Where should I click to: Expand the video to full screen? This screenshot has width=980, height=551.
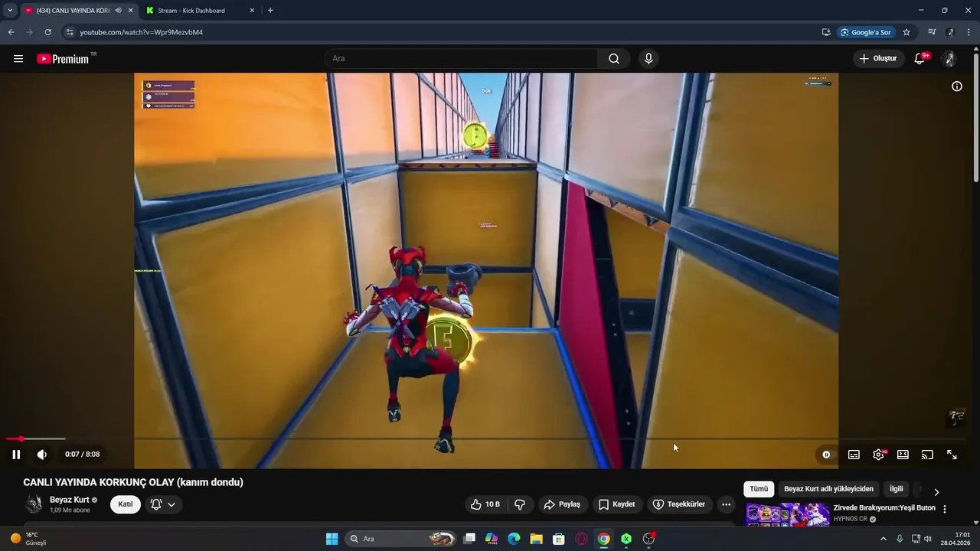[x=952, y=455]
